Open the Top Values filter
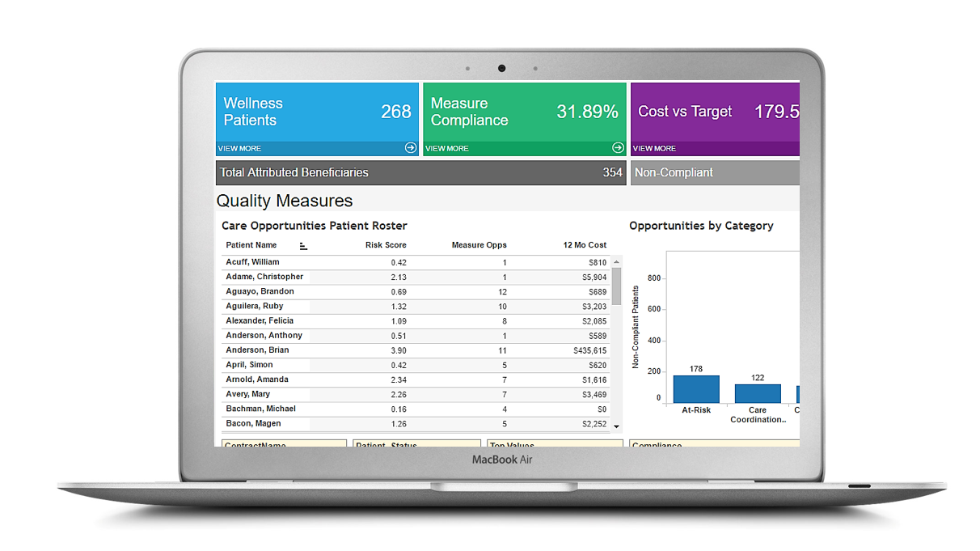 tap(555, 443)
